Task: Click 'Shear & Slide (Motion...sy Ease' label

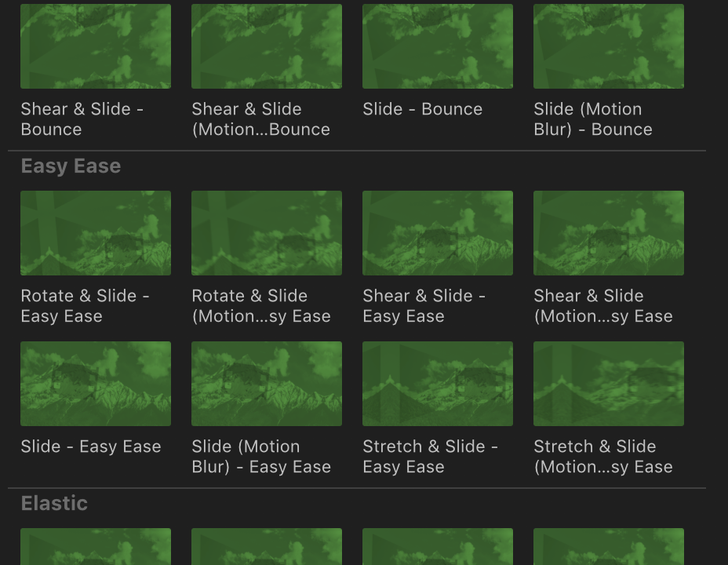Action: pos(603,306)
